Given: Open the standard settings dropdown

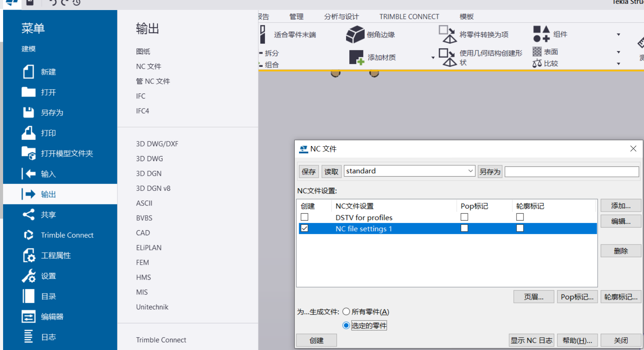Looking at the screenshot, I should click(471, 171).
